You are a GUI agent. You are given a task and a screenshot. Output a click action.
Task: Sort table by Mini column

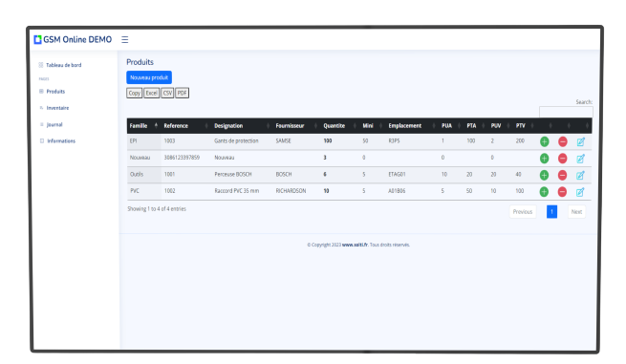click(x=372, y=126)
